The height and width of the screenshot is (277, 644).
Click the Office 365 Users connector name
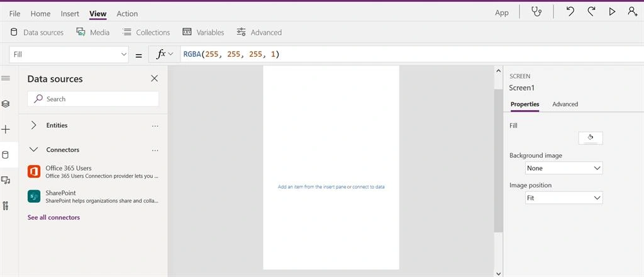point(69,168)
